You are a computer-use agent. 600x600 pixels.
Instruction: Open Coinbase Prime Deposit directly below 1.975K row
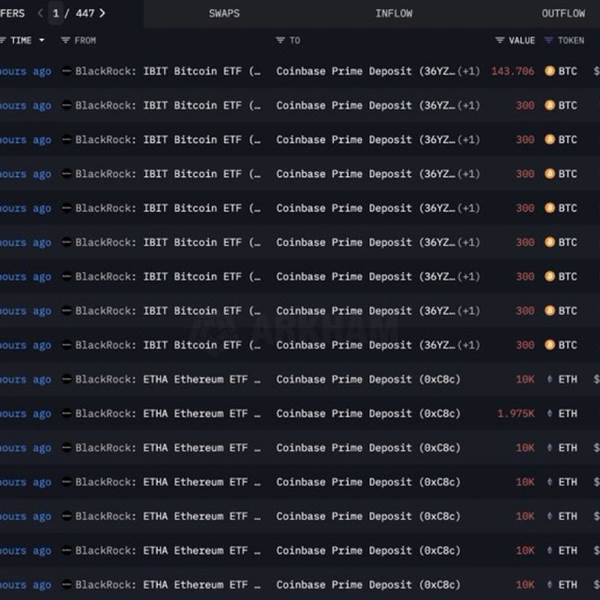pyautogui.click(x=368, y=448)
